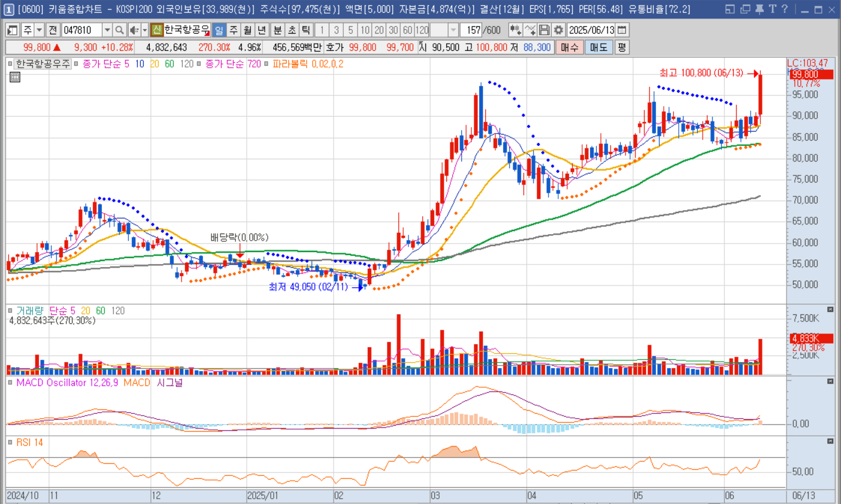
Task: Open the custom interval dropdown arrow
Action: point(453,30)
